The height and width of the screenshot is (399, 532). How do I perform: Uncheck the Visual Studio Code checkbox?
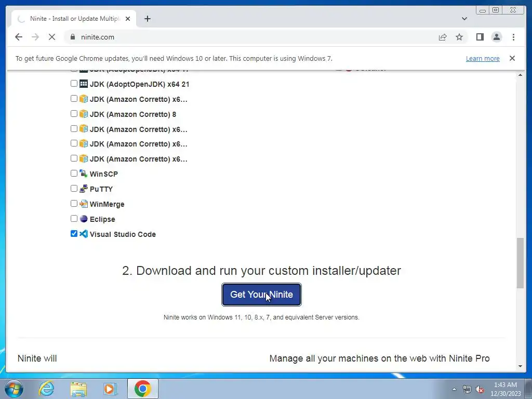point(74,233)
